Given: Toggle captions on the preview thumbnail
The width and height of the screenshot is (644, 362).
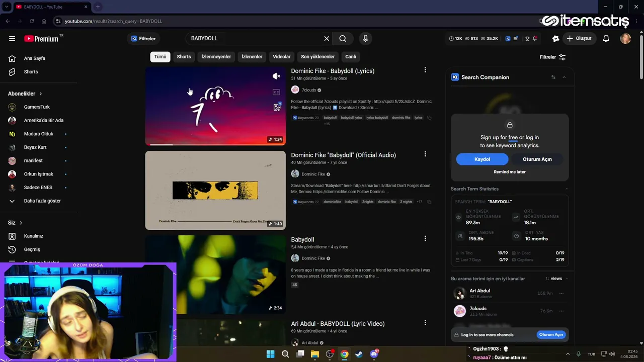Looking at the screenshot, I should (276, 92).
